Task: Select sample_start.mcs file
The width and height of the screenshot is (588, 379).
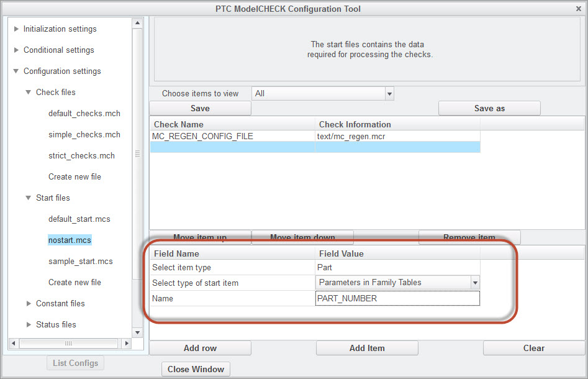Action: coord(80,261)
